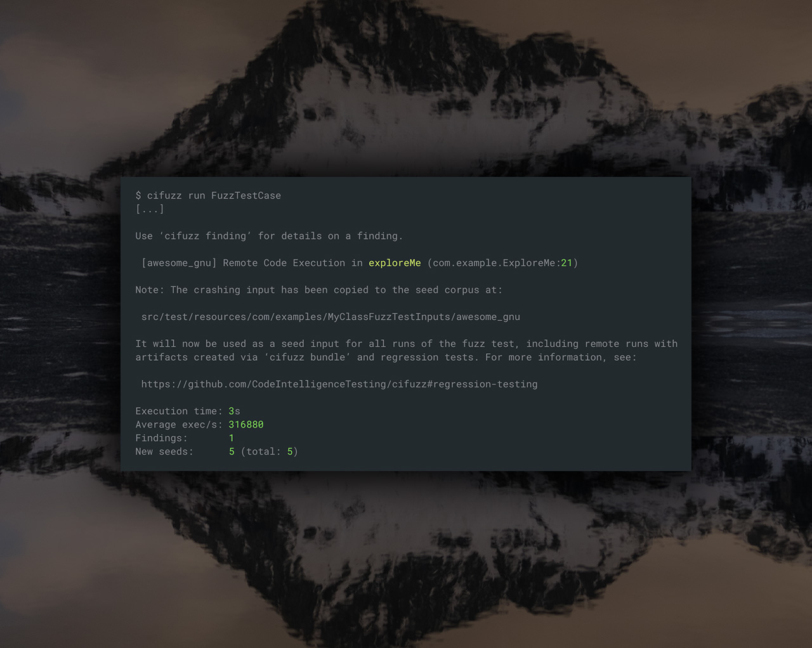This screenshot has width=812, height=648.
Task: Click the Average exec/s value 316880
Action: tap(246, 425)
